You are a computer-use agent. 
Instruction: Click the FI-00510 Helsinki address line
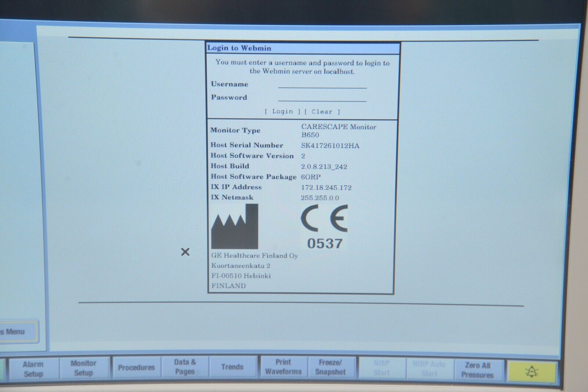tap(241, 276)
